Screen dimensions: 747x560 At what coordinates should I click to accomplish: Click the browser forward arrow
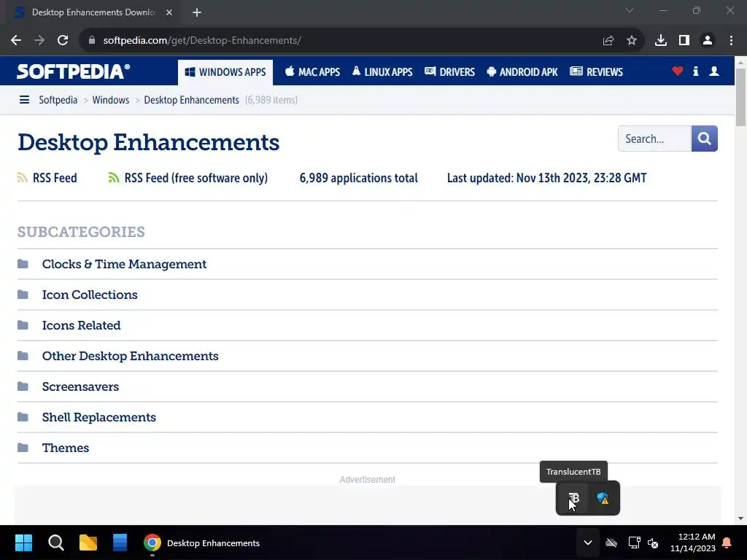(x=39, y=41)
